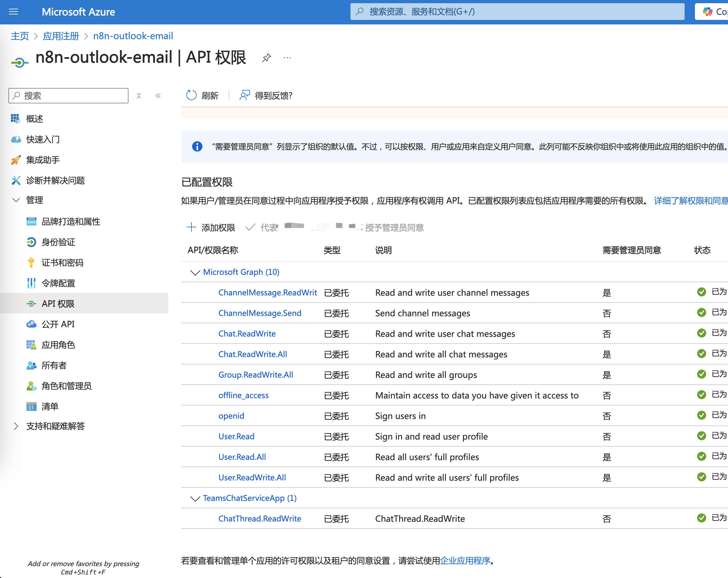
Task: Go to the 应用注册 breadcrumb
Action: tap(61, 36)
